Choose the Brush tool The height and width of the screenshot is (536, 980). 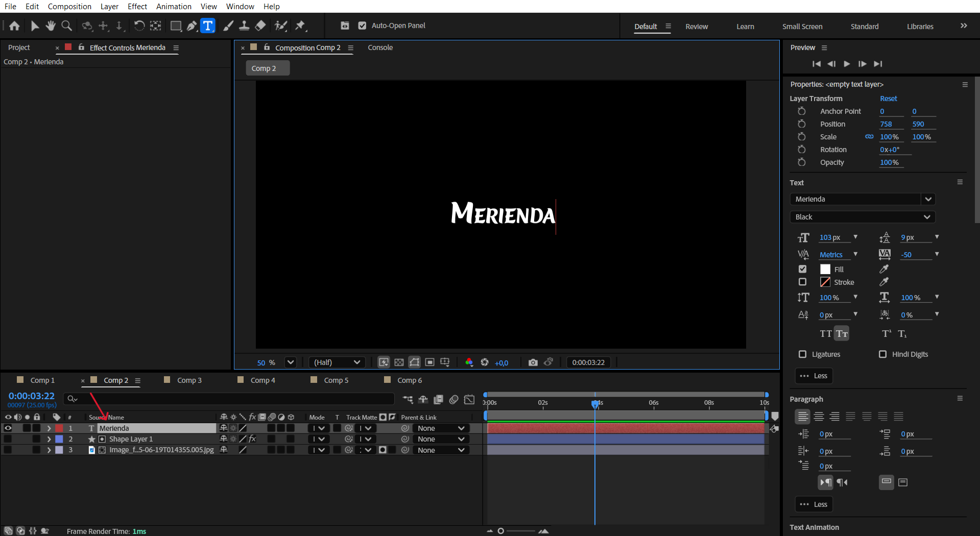click(228, 26)
